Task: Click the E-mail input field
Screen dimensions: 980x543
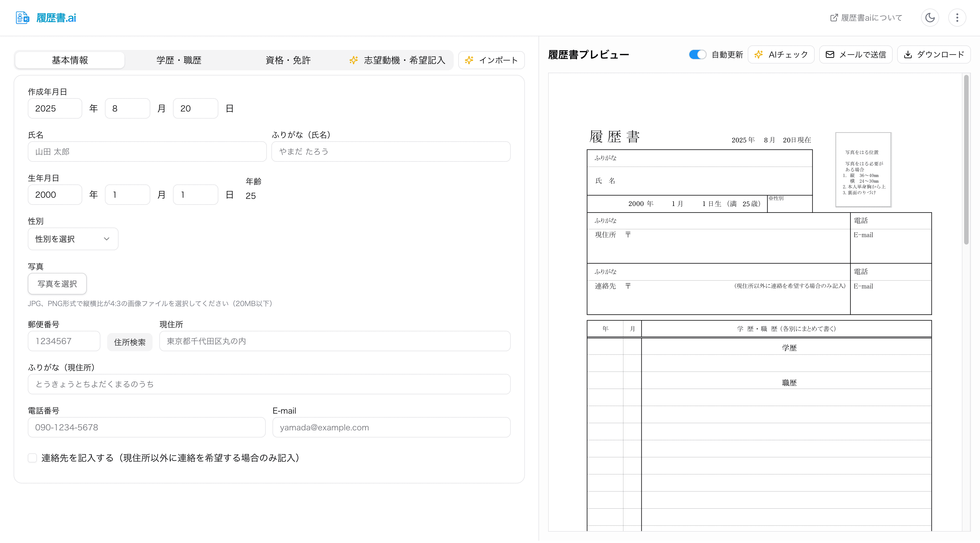Action: coord(391,427)
